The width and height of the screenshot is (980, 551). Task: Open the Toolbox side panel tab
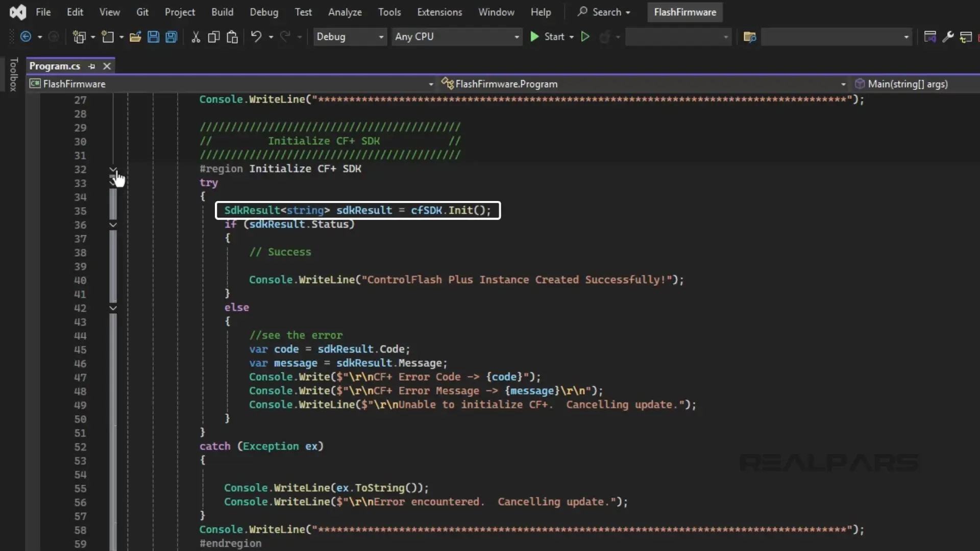tap(14, 74)
